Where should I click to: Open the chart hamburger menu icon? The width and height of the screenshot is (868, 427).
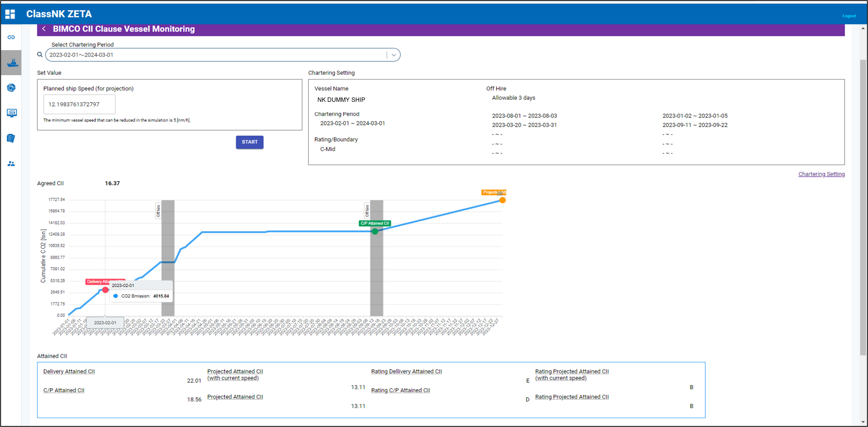pos(500,193)
